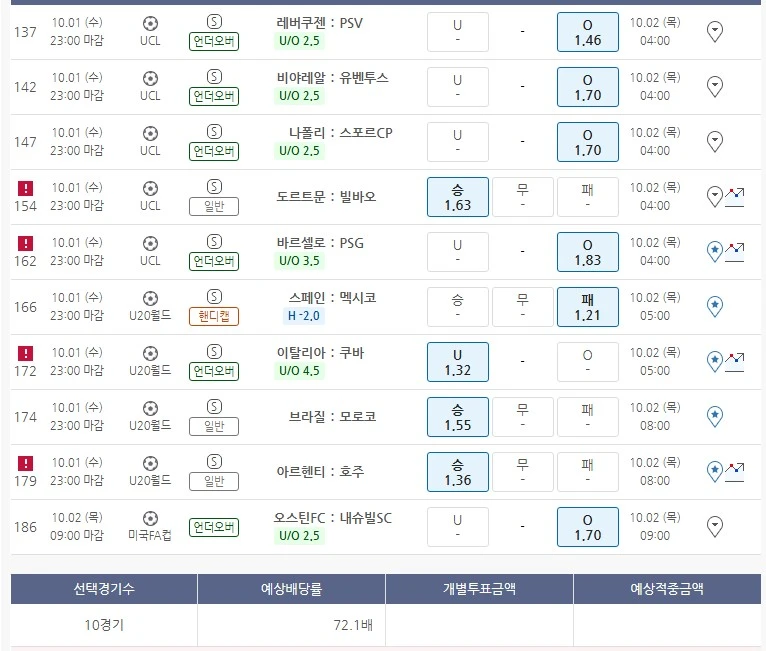Select the O option for 이탈리아 vs 쿠바

(587, 362)
